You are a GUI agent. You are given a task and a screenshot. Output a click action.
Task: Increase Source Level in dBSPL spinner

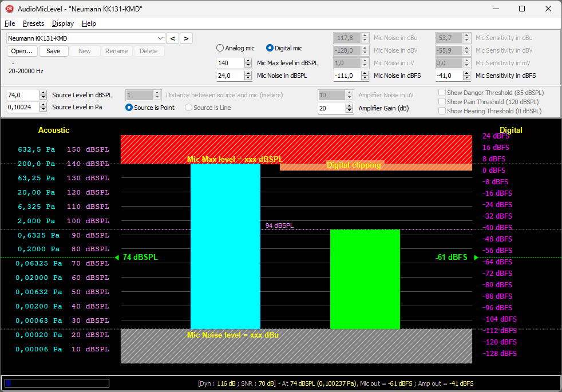[x=43, y=93]
